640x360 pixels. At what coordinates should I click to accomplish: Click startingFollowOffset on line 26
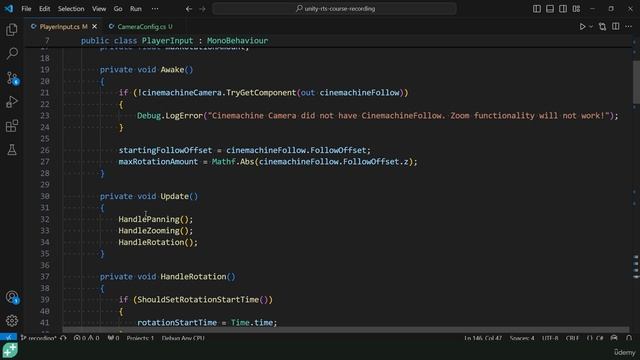pyautogui.click(x=165, y=150)
